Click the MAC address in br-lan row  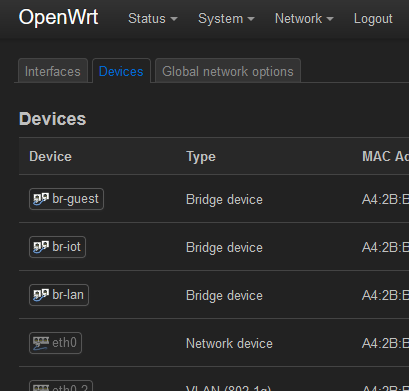point(385,296)
